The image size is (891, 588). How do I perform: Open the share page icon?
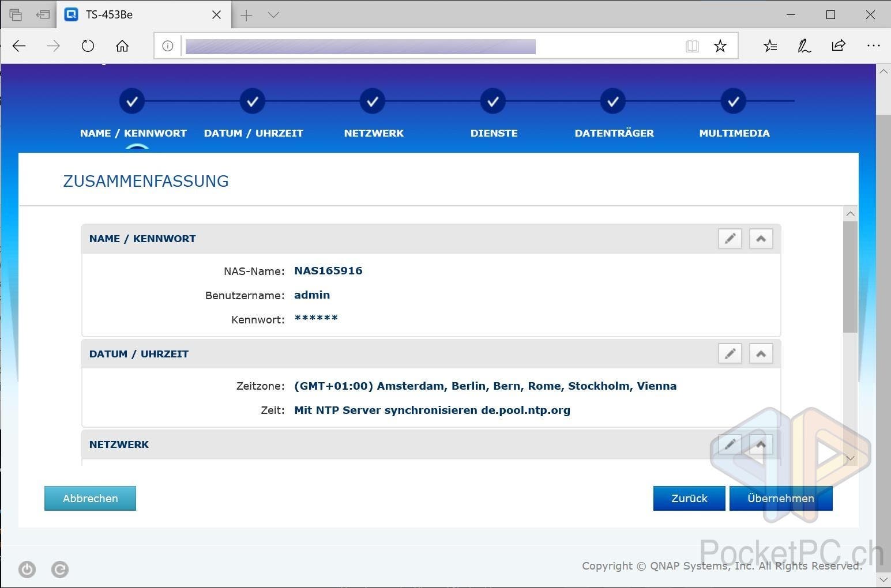click(839, 46)
